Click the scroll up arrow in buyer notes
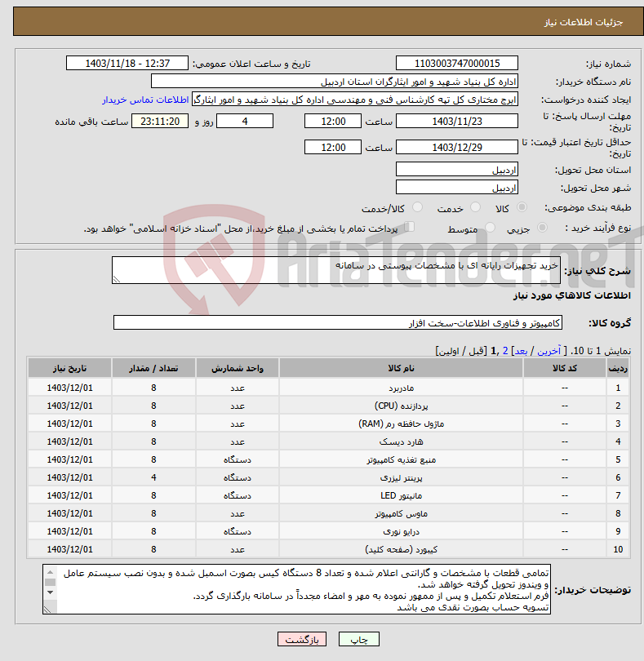 point(50,572)
